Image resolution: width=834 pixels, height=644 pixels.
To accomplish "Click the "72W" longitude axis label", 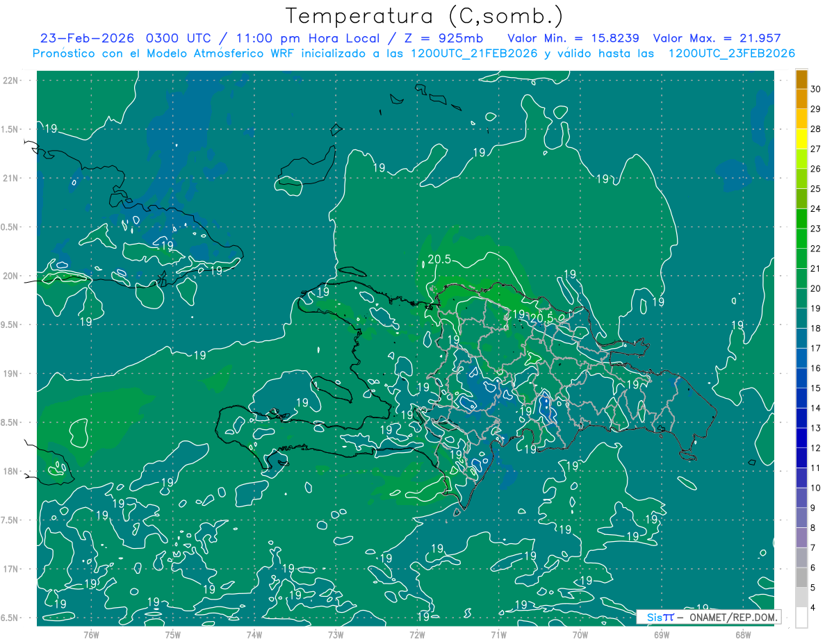I will point(417,634).
